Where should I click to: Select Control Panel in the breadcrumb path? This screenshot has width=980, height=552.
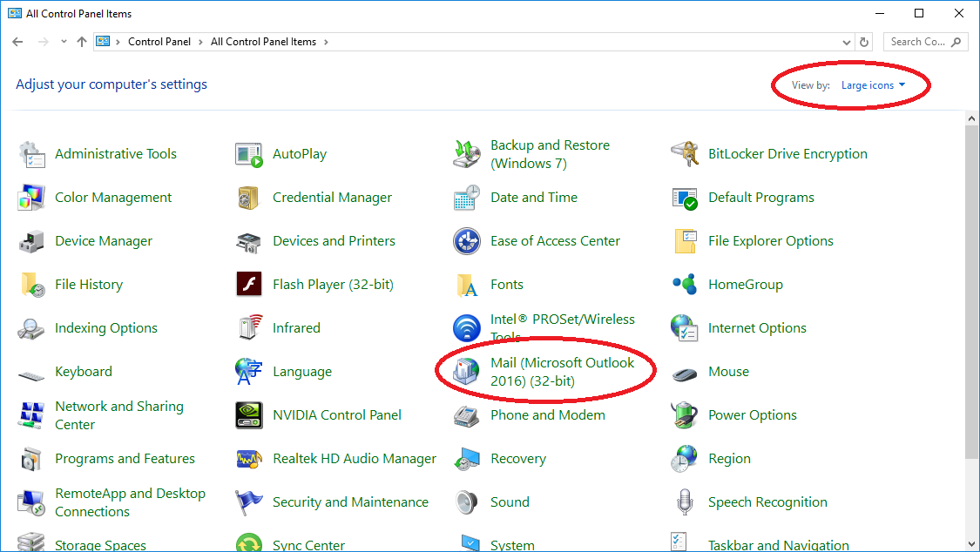click(159, 42)
